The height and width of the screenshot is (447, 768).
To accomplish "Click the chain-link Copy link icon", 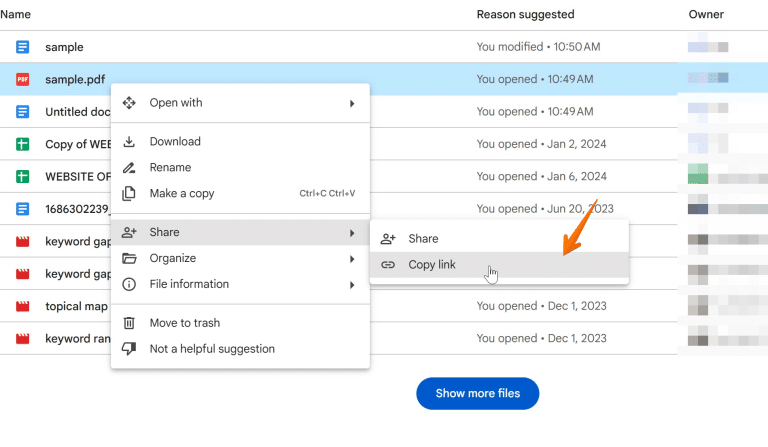I will tap(388, 265).
